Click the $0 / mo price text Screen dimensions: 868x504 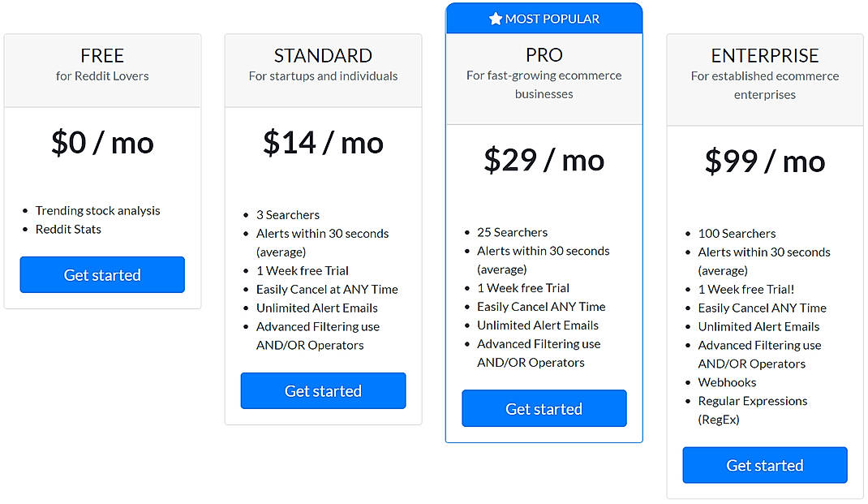pyautogui.click(x=101, y=143)
